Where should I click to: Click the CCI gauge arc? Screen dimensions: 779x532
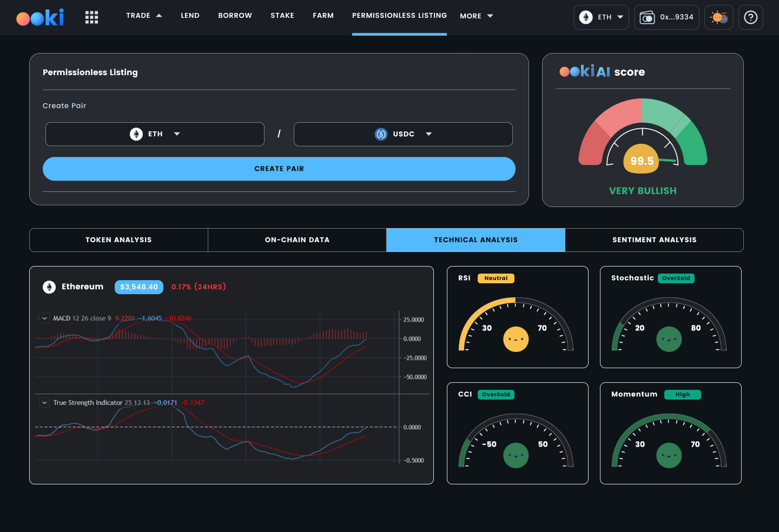click(516, 440)
